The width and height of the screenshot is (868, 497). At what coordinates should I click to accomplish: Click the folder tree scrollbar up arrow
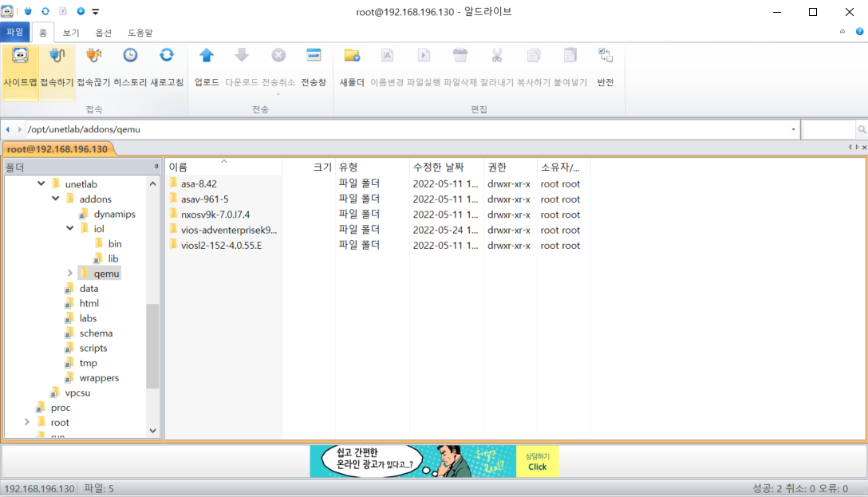(x=153, y=183)
